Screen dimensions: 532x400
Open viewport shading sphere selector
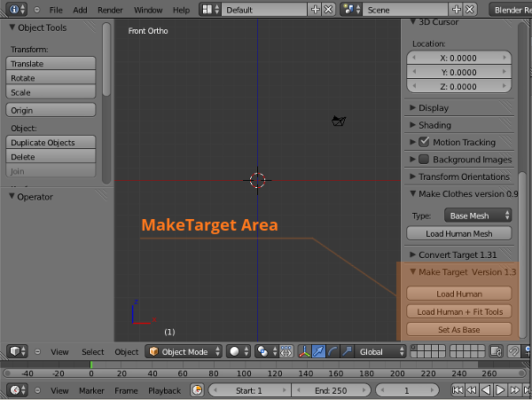[x=239, y=351]
